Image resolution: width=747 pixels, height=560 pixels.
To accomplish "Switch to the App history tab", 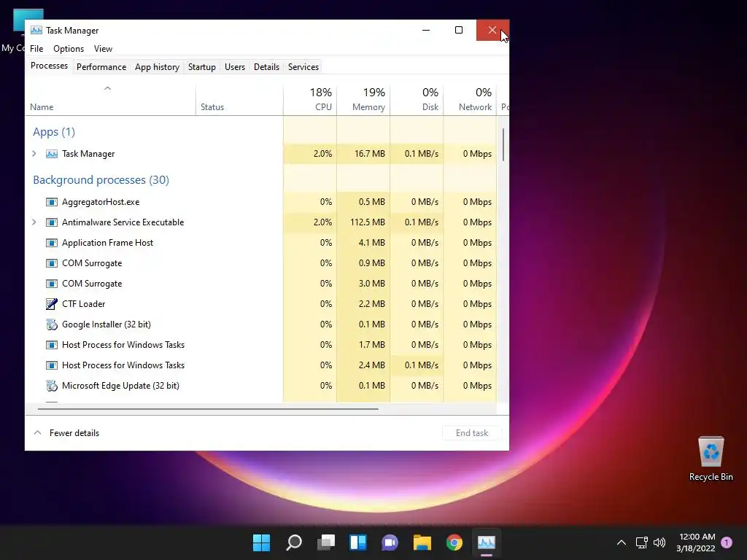I will coord(158,66).
